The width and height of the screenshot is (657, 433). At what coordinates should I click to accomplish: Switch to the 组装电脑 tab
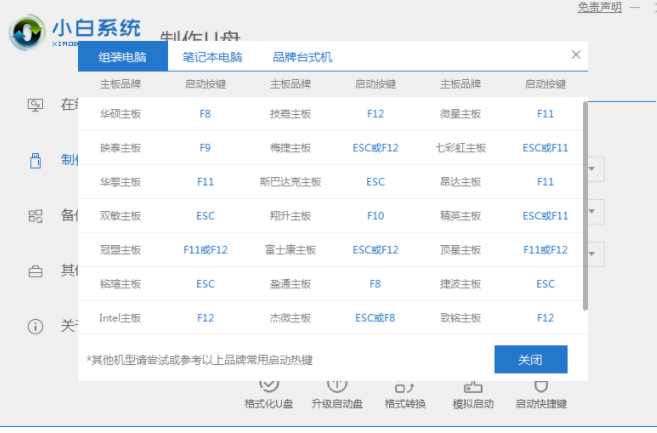tap(123, 57)
